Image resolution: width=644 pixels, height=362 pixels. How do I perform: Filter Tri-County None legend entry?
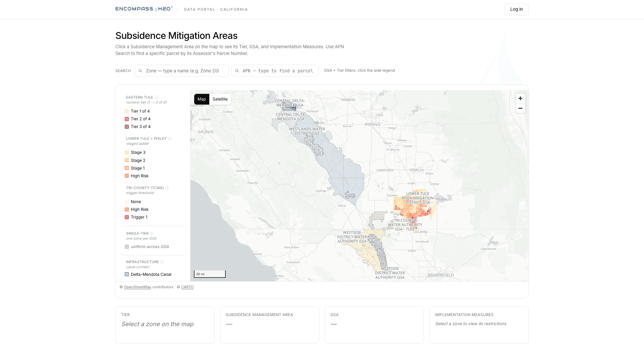133,202
